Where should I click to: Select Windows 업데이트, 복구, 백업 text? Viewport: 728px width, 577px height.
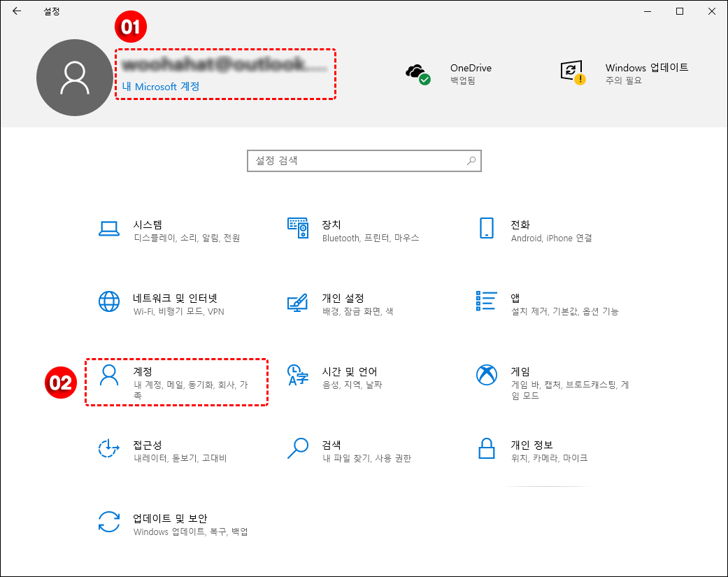191,532
